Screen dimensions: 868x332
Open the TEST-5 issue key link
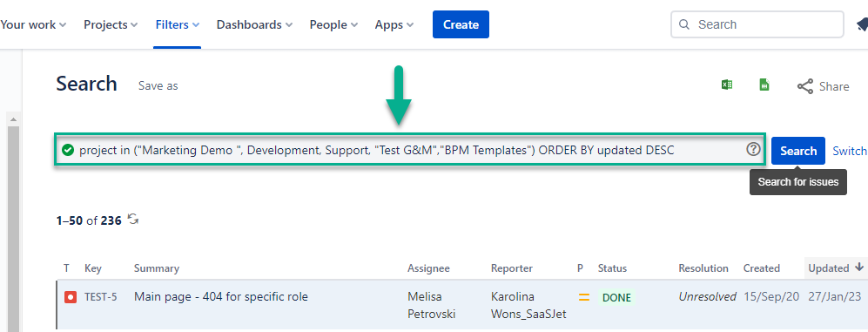(x=101, y=297)
